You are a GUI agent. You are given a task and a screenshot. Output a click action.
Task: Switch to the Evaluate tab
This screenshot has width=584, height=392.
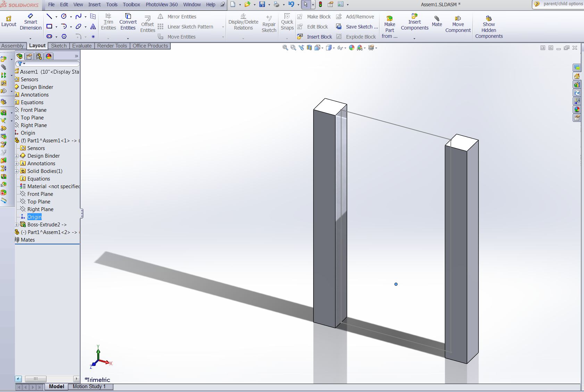click(82, 46)
